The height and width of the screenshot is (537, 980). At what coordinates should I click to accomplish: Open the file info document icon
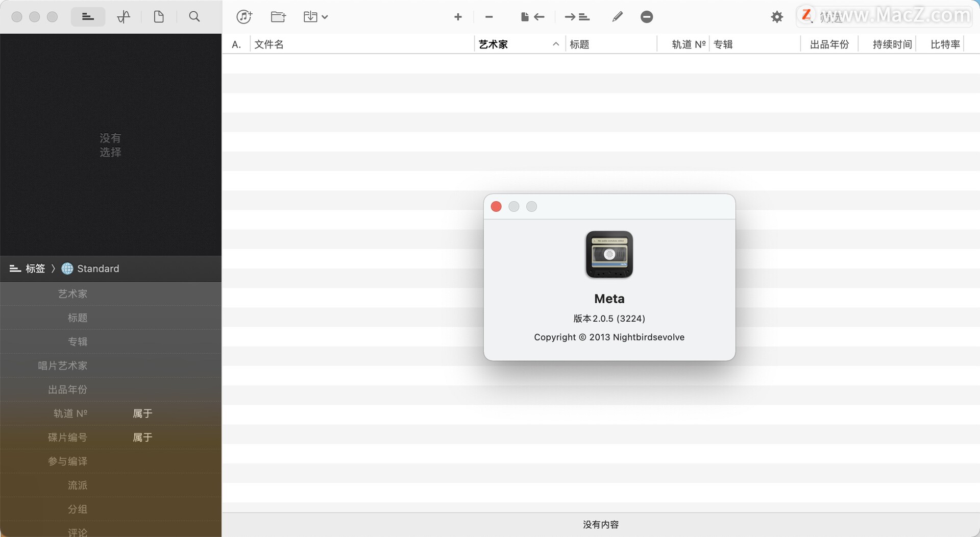tap(159, 17)
